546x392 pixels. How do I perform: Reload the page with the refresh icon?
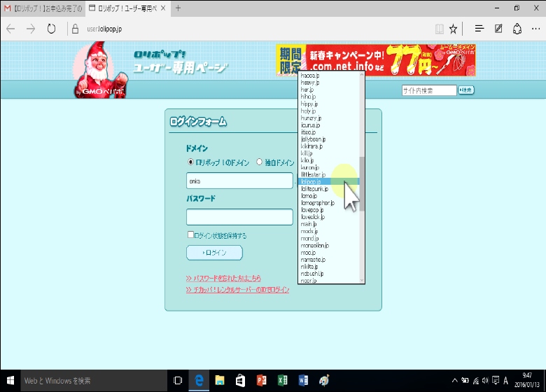pyautogui.click(x=51, y=29)
